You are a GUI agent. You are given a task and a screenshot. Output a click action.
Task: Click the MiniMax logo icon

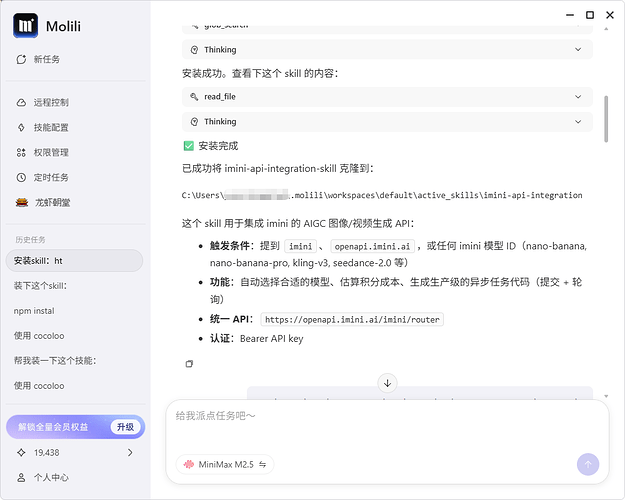pos(189,465)
